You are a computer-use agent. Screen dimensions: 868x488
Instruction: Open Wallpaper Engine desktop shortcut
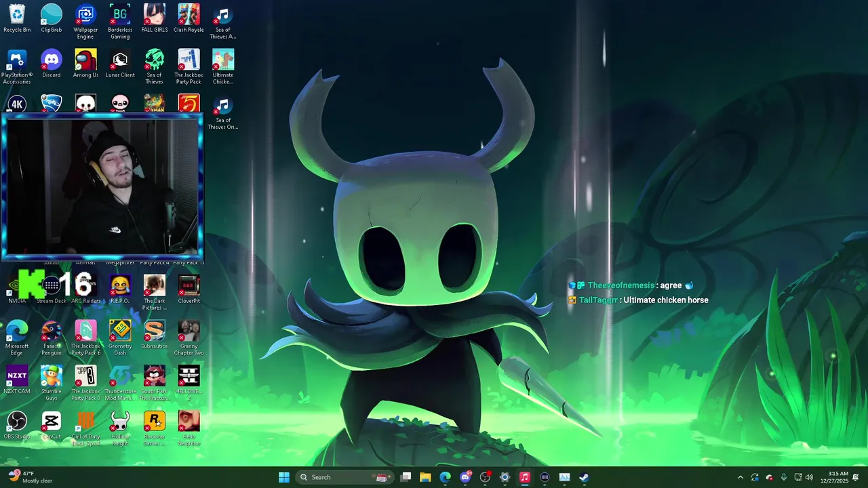[x=85, y=22]
